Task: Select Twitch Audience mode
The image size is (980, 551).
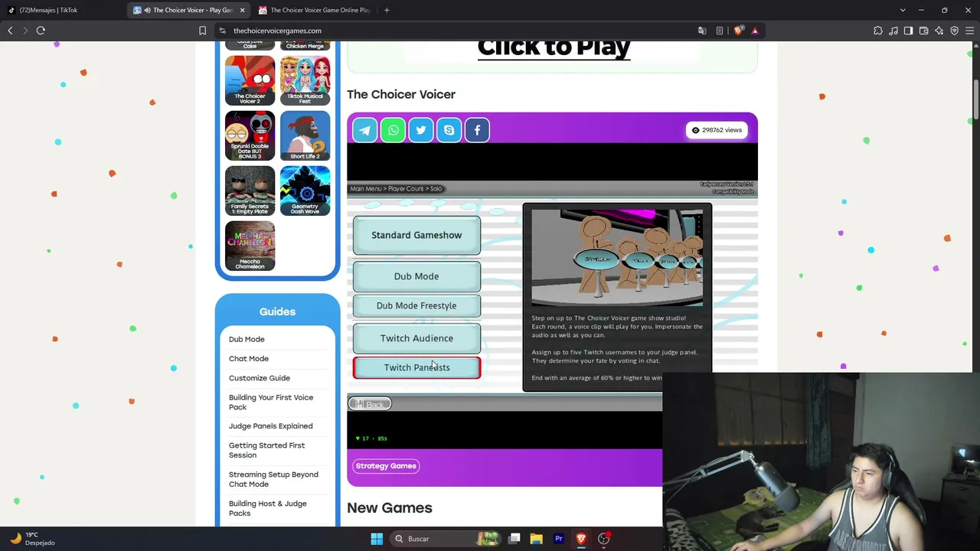Action: tap(416, 338)
